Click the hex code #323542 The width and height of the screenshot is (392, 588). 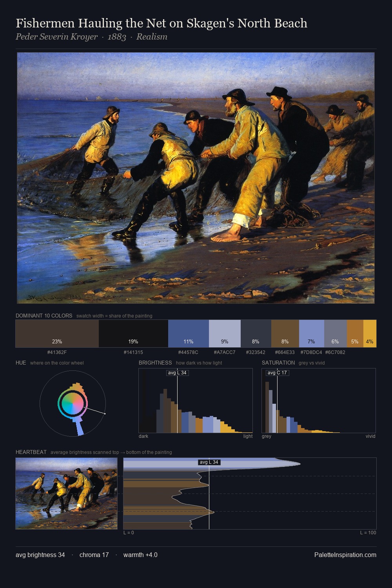tap(256, 352)
